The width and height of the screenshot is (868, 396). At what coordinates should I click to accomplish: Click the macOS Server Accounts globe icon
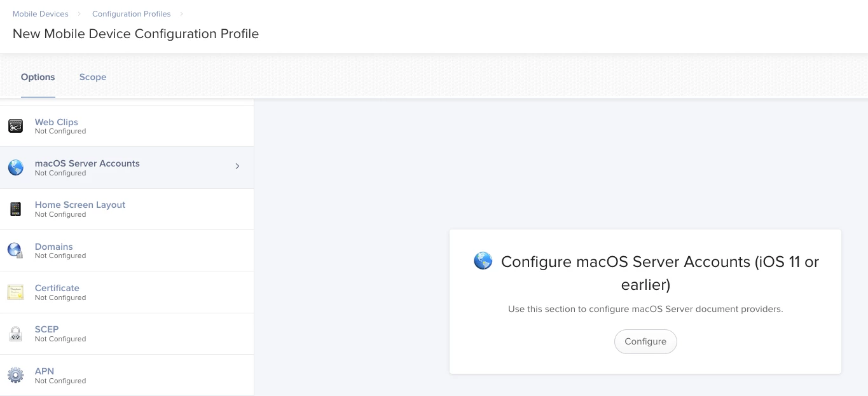(x=15, y=167)
